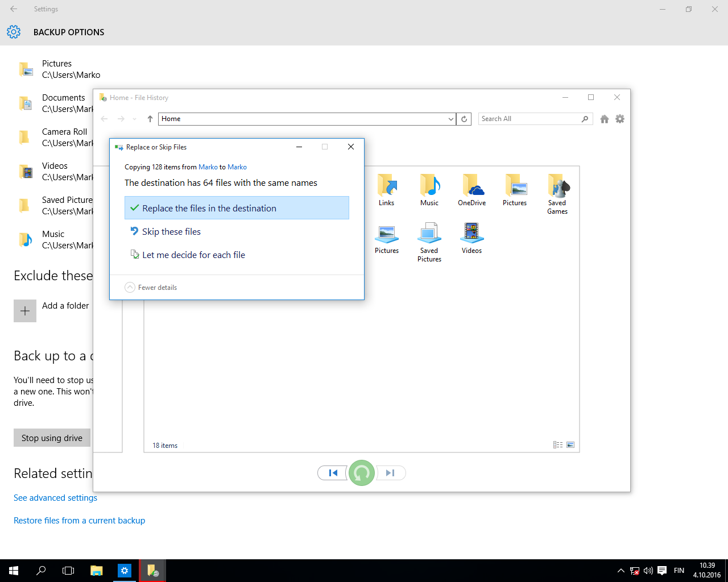Navigate up one folder level
The width and height of the screenshot is (728, 582).
click(x=150, y=119)
